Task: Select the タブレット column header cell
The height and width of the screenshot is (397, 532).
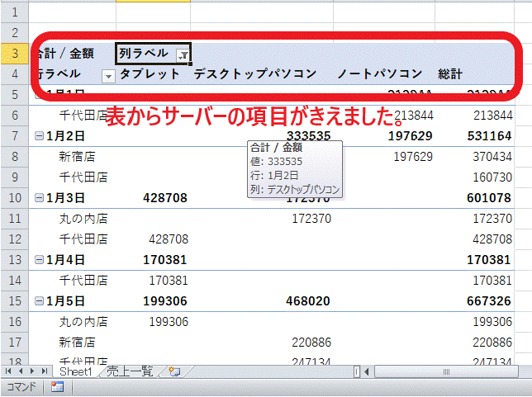Action: point(150,74)
